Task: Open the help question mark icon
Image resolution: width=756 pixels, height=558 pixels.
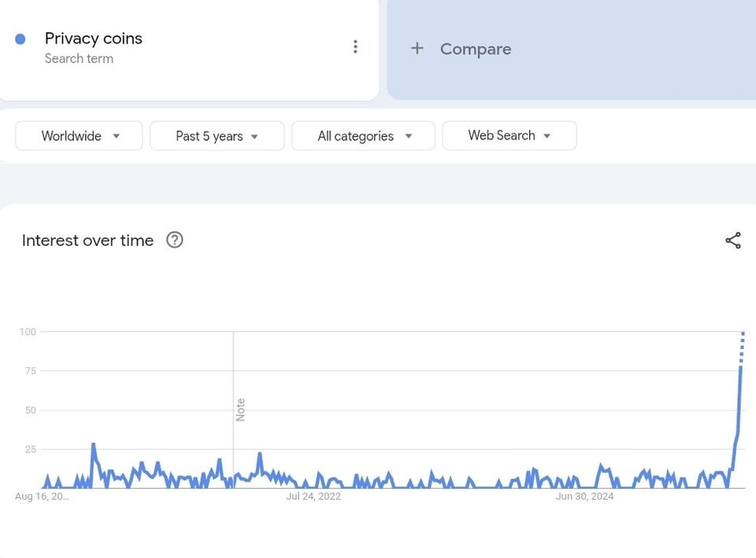Action: coord(175,240)
